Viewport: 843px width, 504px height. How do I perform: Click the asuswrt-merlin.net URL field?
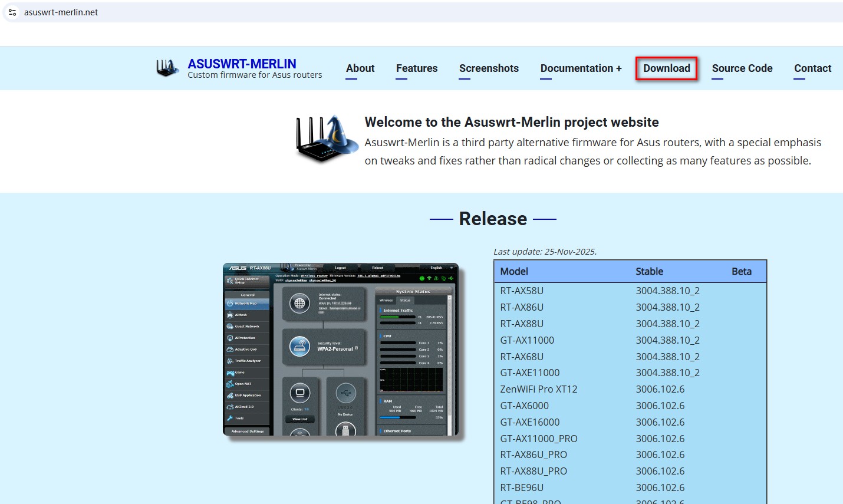pyautogui.click(x=61, y=12)
